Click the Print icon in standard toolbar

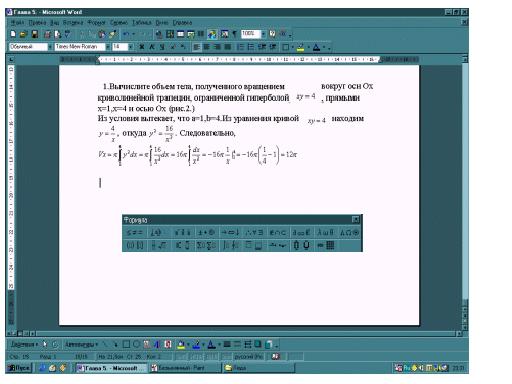pyautogui.click(x=47, y=34)
